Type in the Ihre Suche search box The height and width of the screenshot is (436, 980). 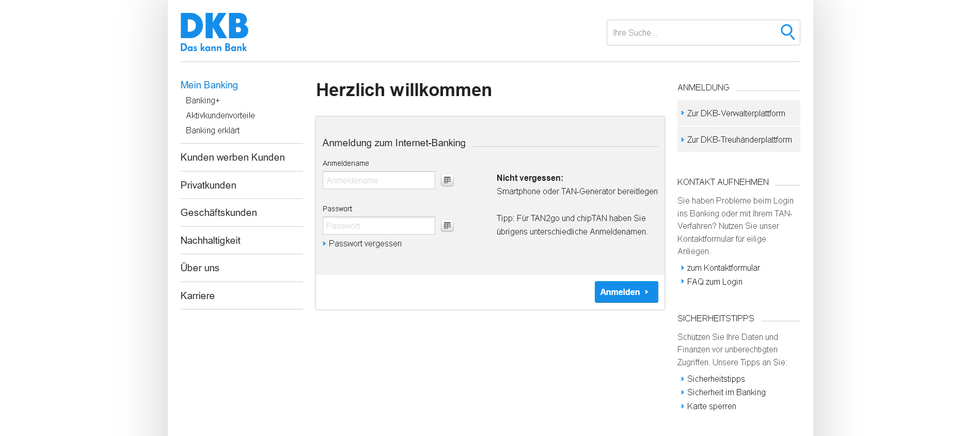coord(692,33)
